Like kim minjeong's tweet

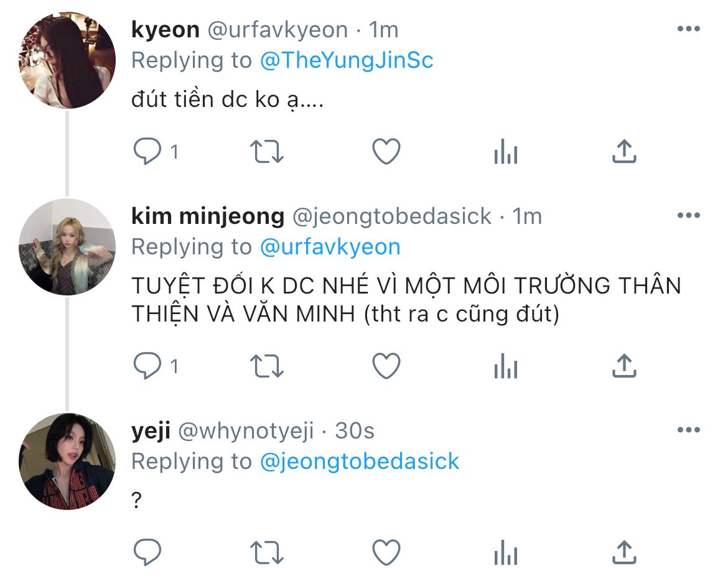pyautogui.click(x=386, y=366)
